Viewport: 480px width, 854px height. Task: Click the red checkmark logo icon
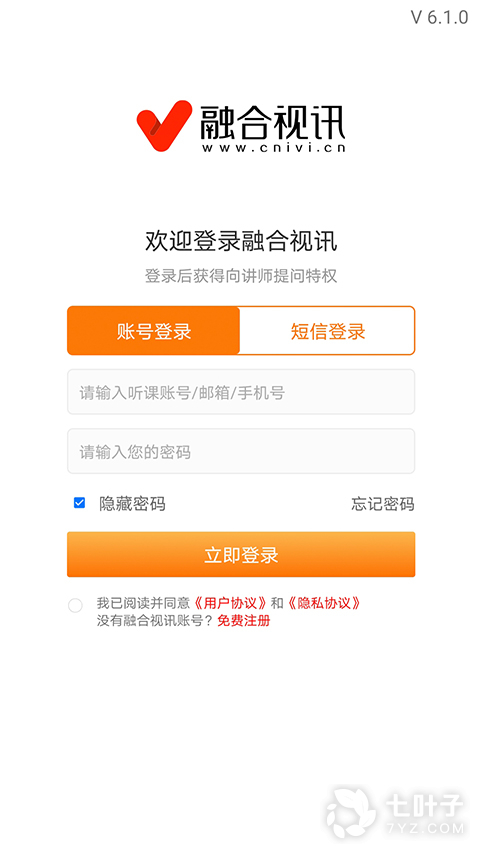[164, 125]
